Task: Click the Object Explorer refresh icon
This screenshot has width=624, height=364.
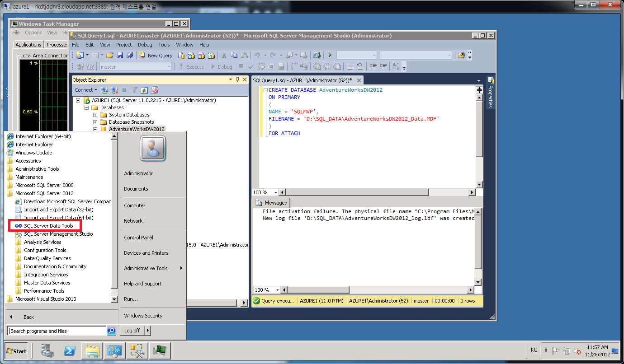Action: 144,90
